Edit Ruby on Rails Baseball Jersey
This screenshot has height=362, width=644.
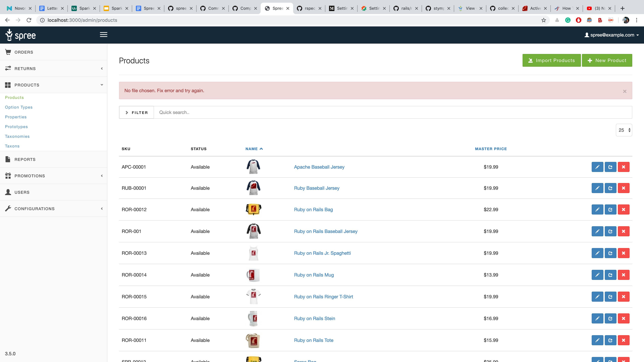(597, 231)
